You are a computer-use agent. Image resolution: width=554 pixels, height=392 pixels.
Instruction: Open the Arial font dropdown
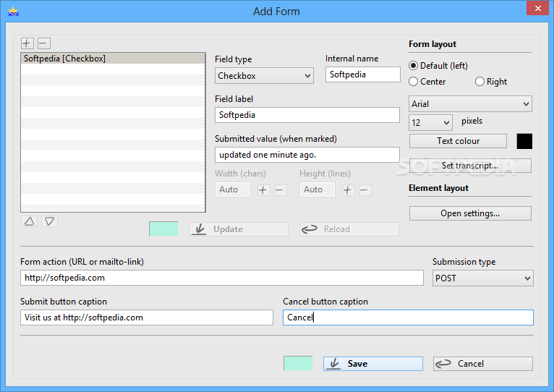point(470,104)
